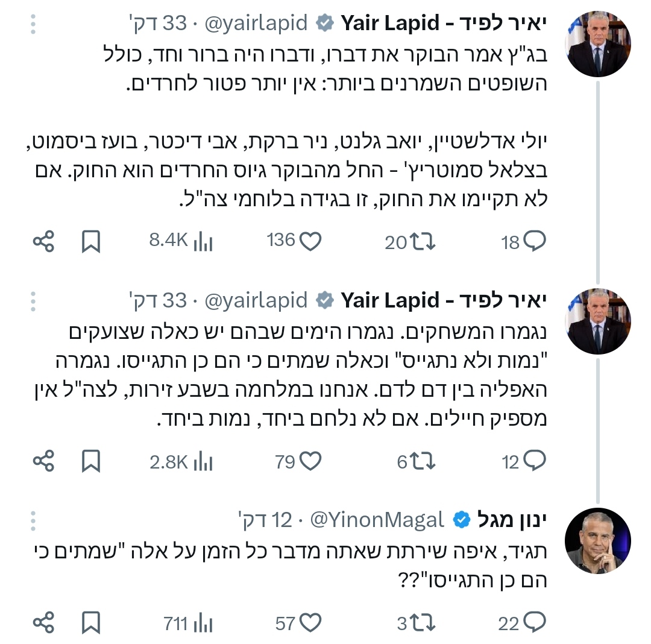Open more options on first Lapid tweet
Image resolution: width=651 pixels, height=644 pixels.
pyautogui.click(x=33, y=24)
